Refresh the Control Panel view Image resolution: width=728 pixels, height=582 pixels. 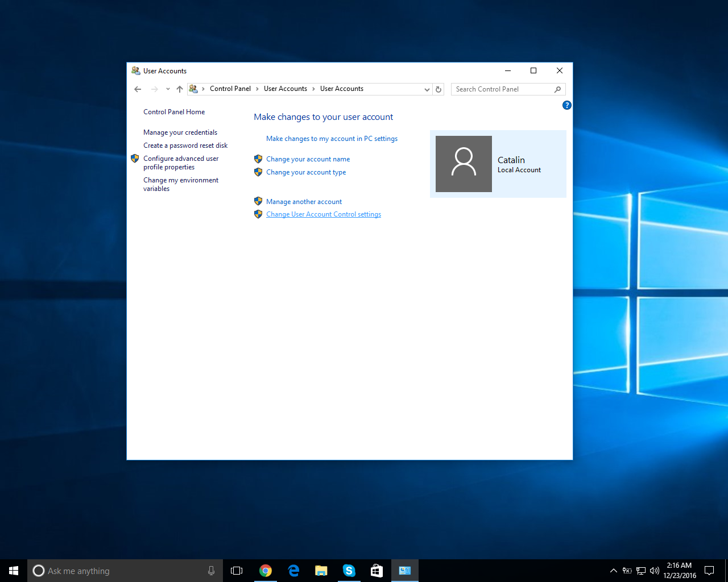439,89
